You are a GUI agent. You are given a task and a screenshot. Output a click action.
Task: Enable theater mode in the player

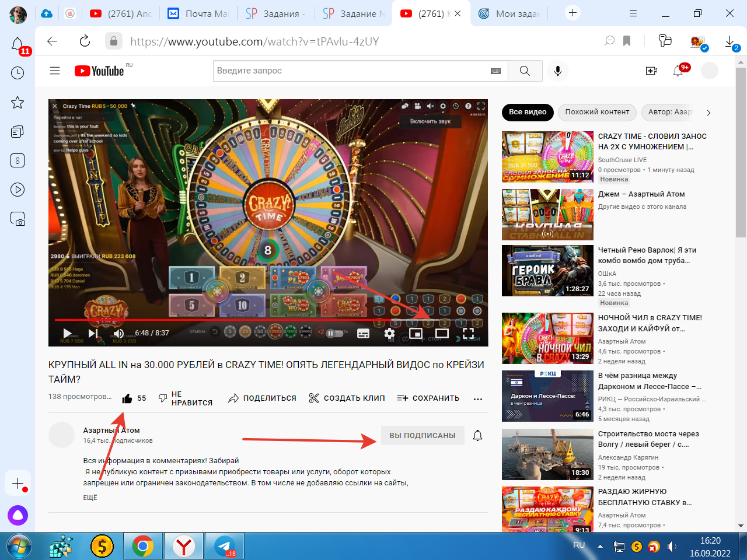[442, 333]
